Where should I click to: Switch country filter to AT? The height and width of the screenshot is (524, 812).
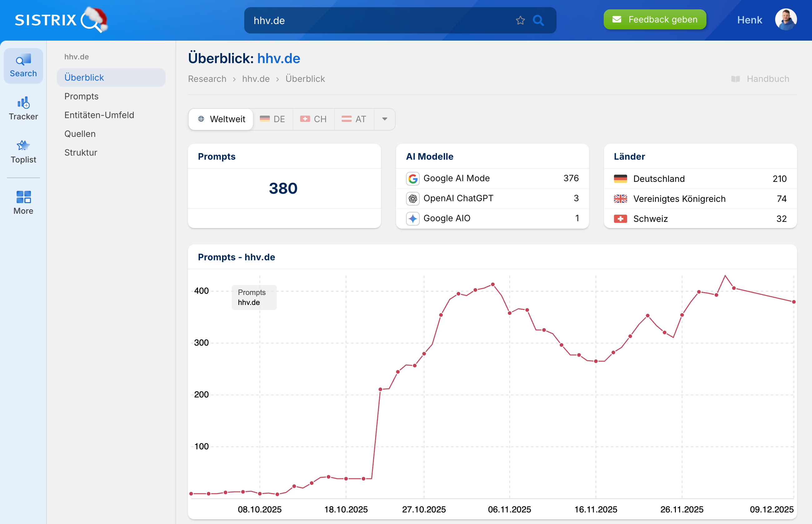click(x=354, y=119)
